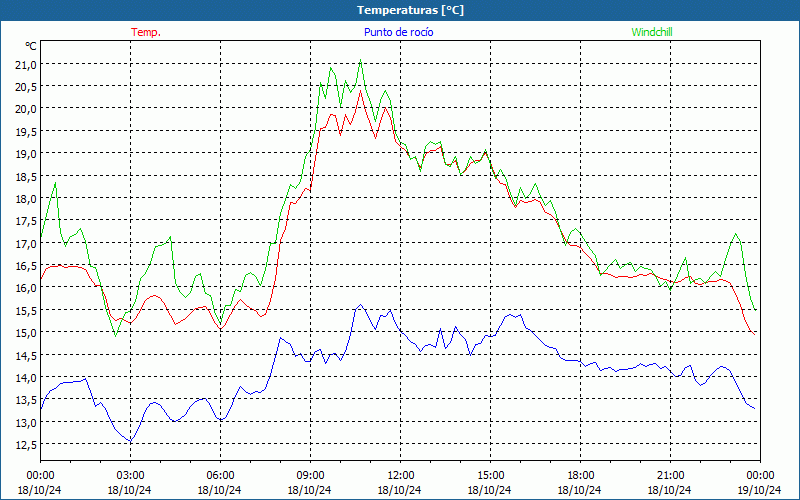Click the 18,0 y-axis value
Viewport: 800px width, 500px height.
[27, 198]
